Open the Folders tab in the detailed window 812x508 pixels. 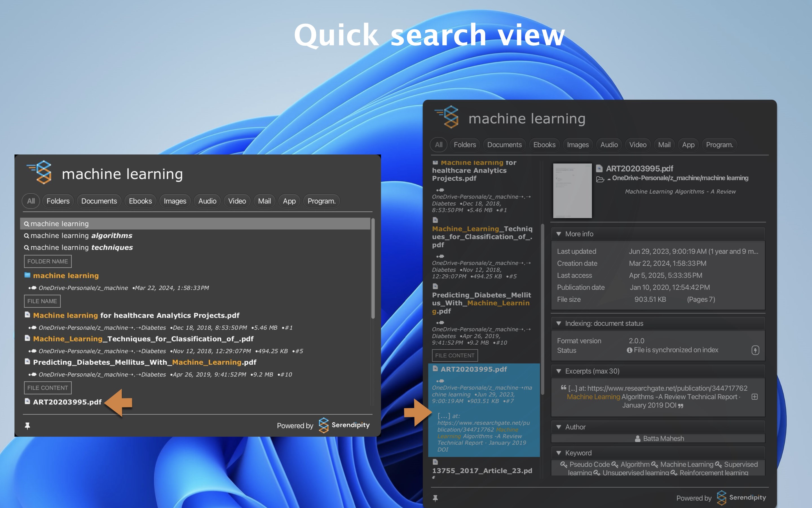click(x=465, y=145)
